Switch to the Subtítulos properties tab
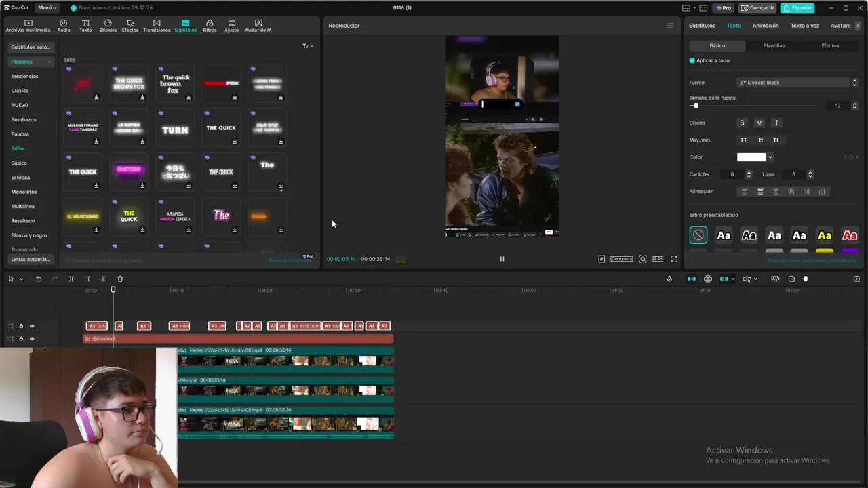 tap(702, 26)
